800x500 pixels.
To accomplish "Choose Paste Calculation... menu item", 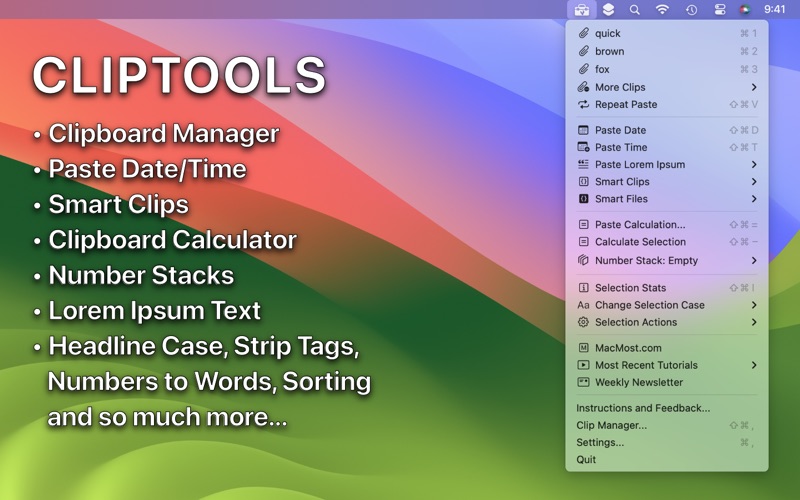I will point(667,224).
